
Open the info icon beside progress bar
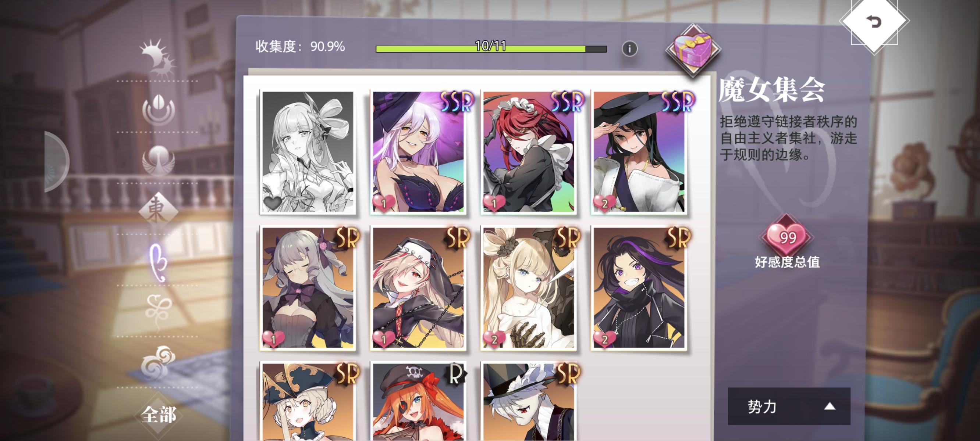(x=629, y=49)
